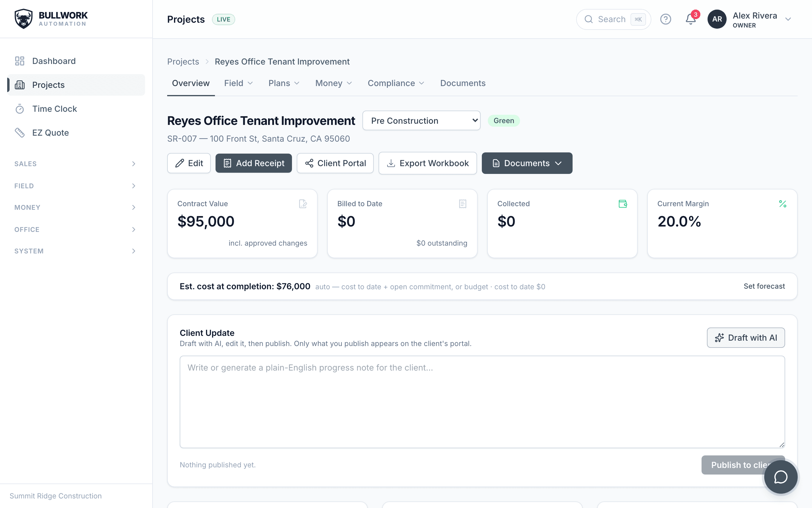Click the Add Receipt button

(253, 163)
